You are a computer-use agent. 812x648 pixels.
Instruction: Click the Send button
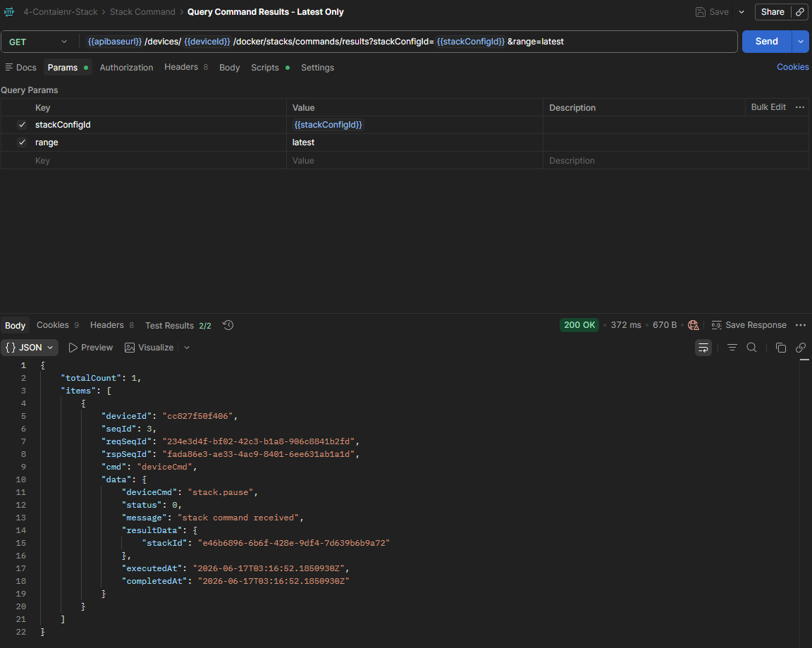tap(767, 42)
